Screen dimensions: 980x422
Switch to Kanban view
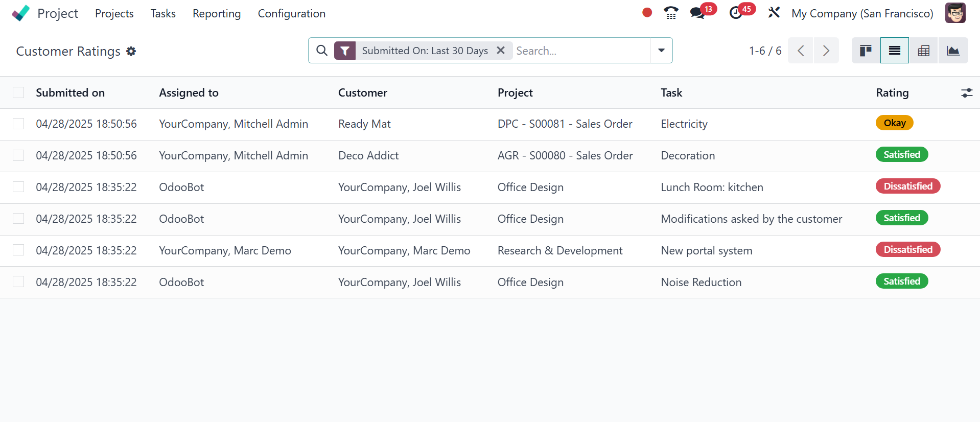[x=866, y=51]
